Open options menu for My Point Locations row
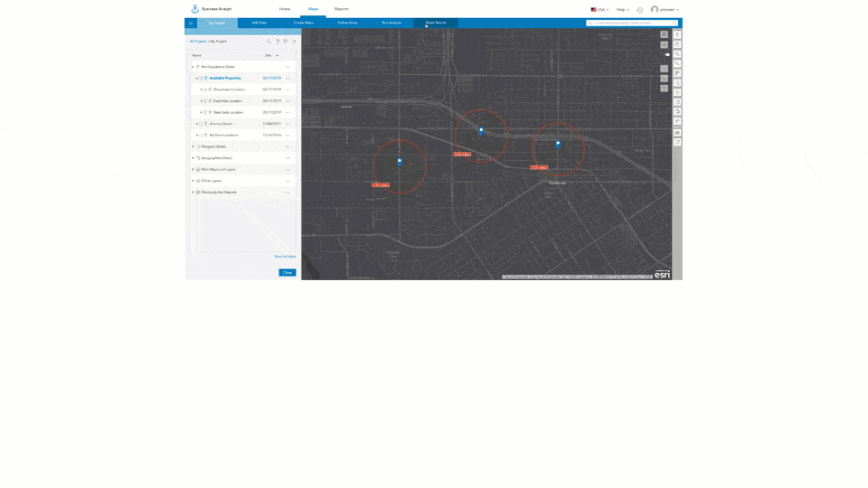The height and width of the screenshot is (488, 868). (288, 135)
